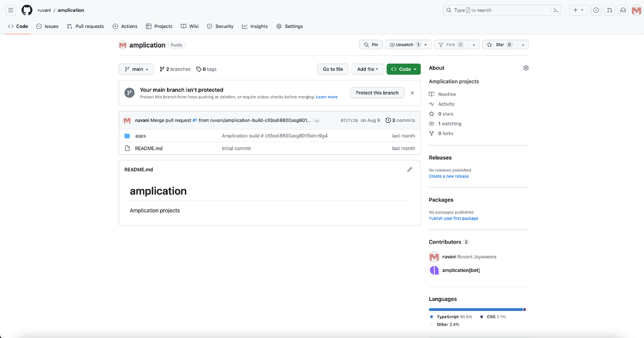Open the notifications inbox icon

pos(623,10)
